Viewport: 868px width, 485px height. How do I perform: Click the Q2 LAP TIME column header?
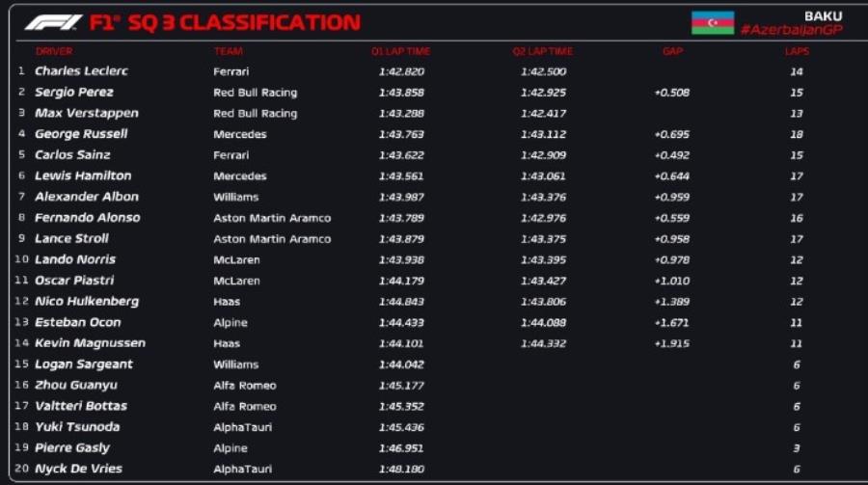pos(543,51)
